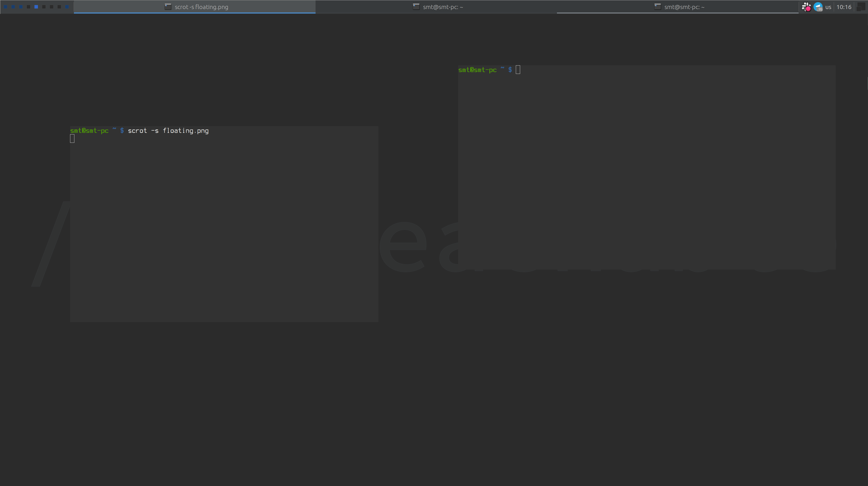The width and height of the screenshot is (868, 486).
Task: Switch to the fourth workspace square
Action: (x=29, y=7)
